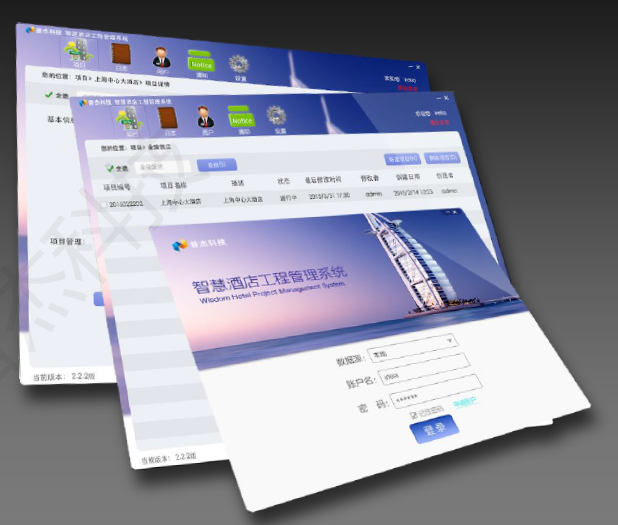Click the 当前版本 2.2.2 text in the middle window
Screen dimensions: 618x525
click(x=169, y=458)
